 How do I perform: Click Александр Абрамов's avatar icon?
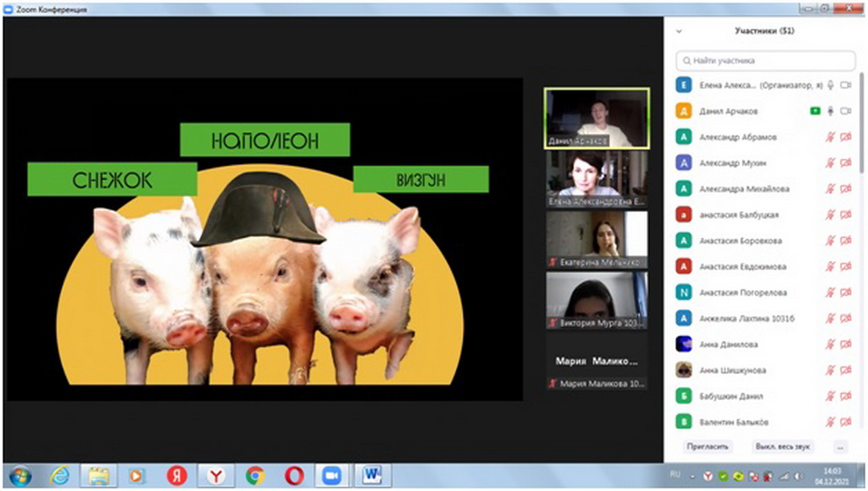coord(683,137)
